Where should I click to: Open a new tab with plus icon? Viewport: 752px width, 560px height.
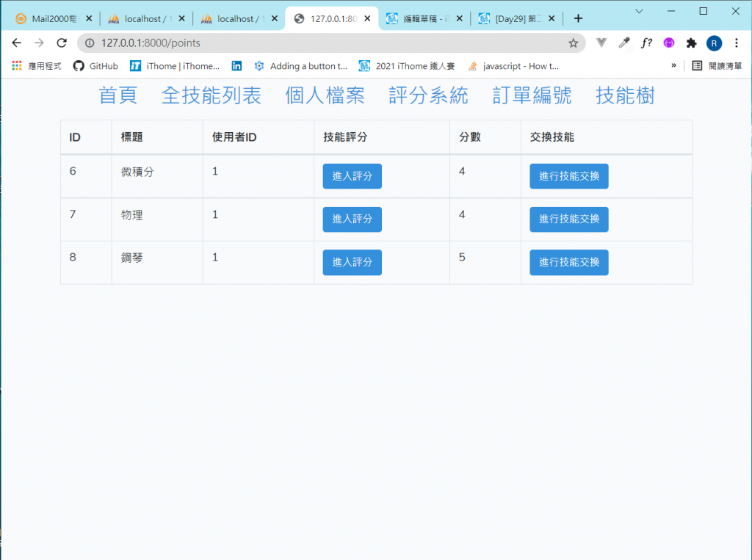click(579, 18)
